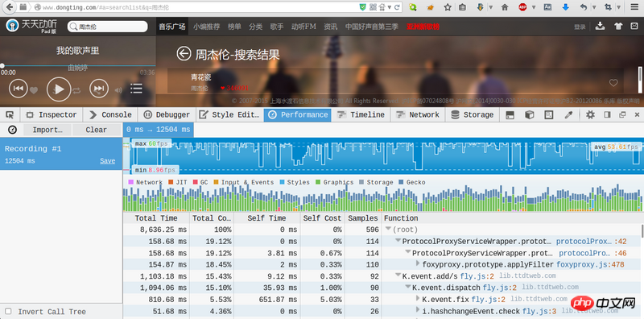Image resolution: width=644 pixels, height=319 pixels.
Task: Open the foxyproxy.js:478 source link
Action: click(590, 264)
